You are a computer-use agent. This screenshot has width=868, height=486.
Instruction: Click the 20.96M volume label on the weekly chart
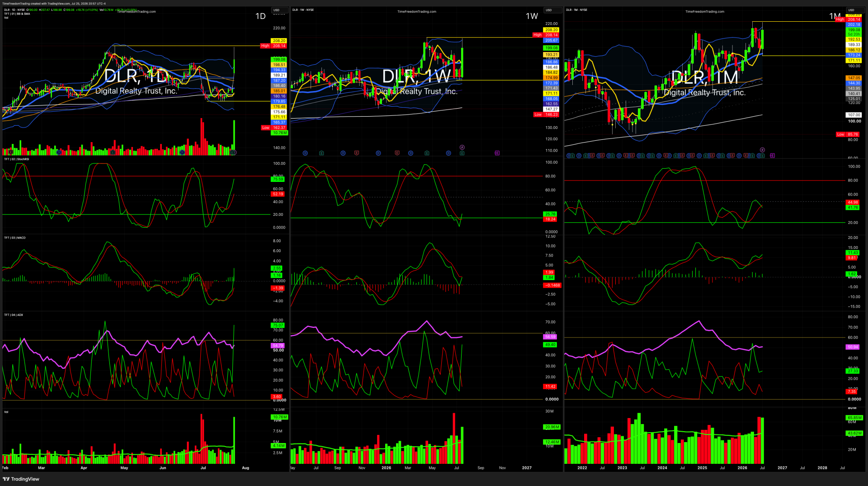(552, 427)
